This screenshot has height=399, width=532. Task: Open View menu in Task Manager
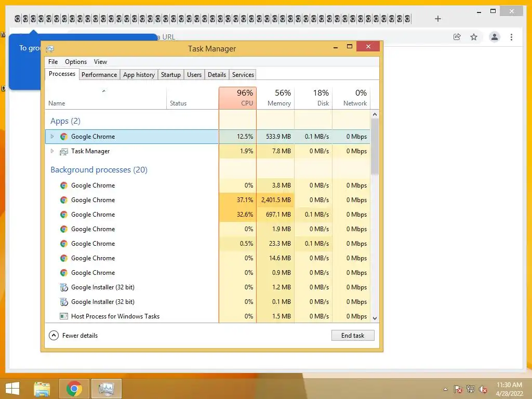click(100, 62)
